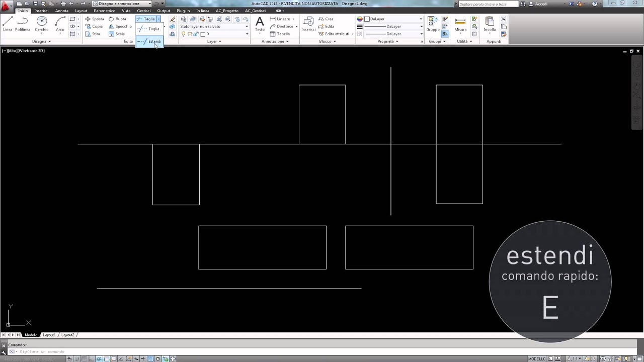Open the Parametrico ribbon tab
Image resolution: width=644 pixels, height=362 pixels.
coord(104,11)
